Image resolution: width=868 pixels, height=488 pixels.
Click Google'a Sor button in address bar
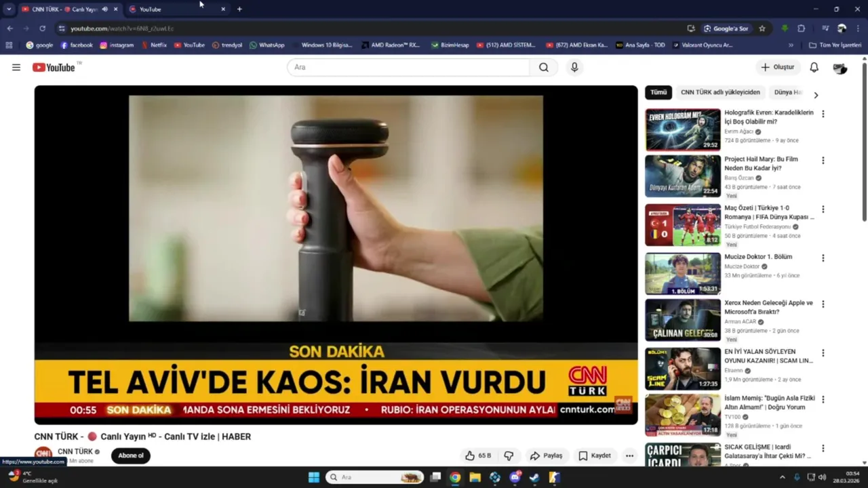point(726,28)
